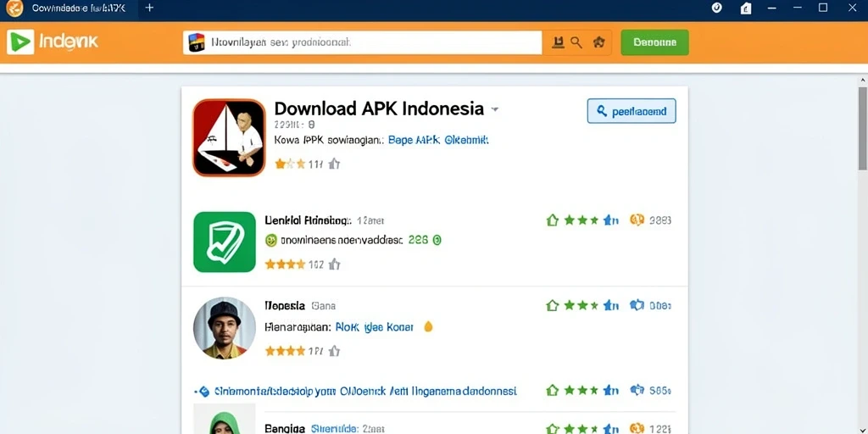Click the green house icon in 3883 row
The image size is (868, 434).
point(552,220)
